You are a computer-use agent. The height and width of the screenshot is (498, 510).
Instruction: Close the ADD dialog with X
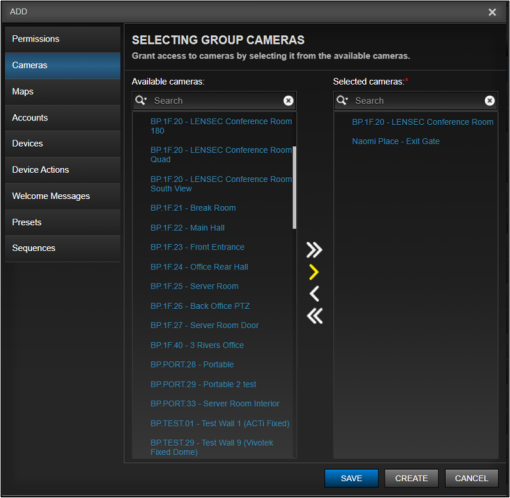click(492, 12)
